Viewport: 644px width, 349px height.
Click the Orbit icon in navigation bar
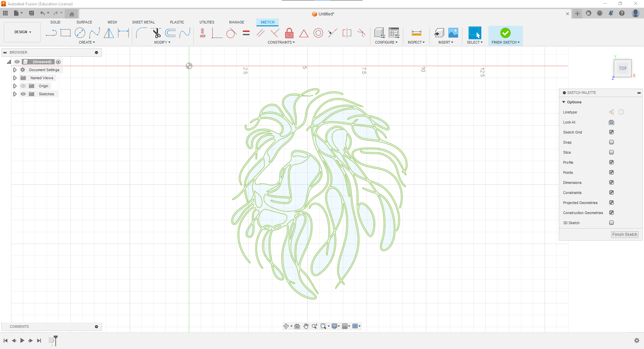pos(286,326)
